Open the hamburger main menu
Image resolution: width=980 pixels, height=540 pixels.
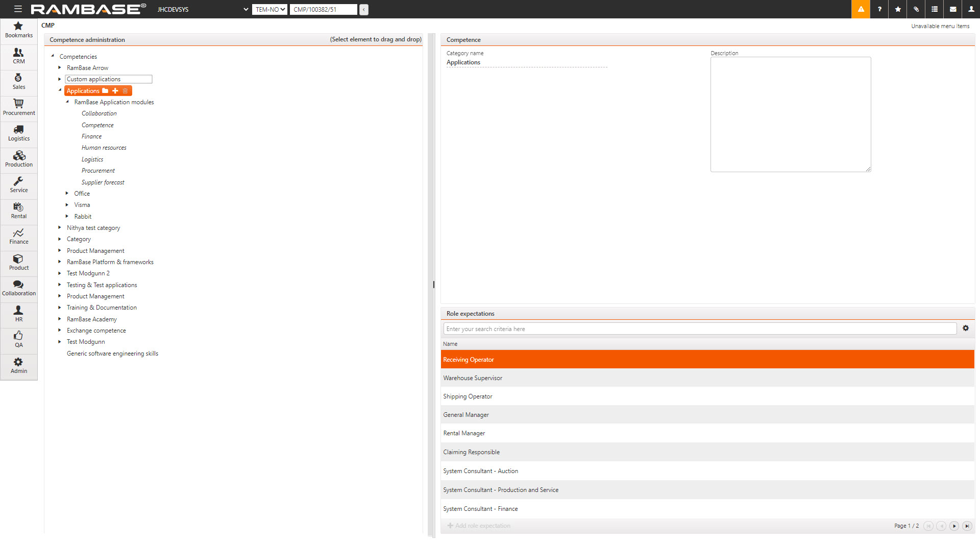point(18,9)
